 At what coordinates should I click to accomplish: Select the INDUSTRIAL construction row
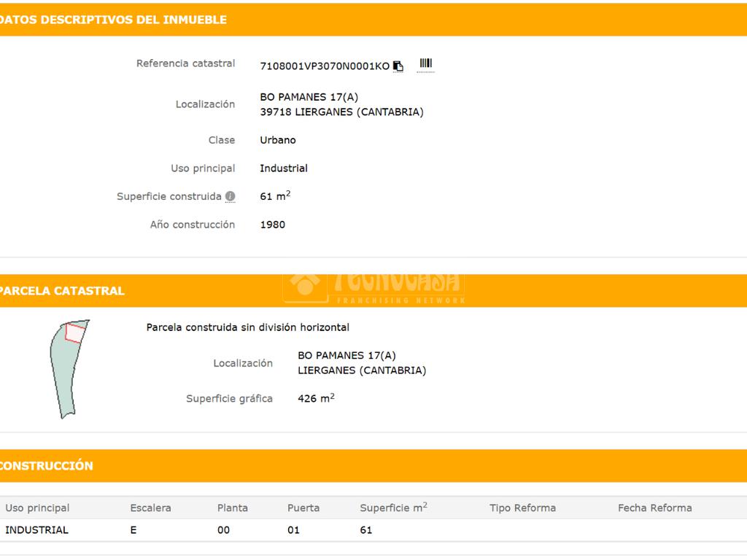click(x=37, y=530)
